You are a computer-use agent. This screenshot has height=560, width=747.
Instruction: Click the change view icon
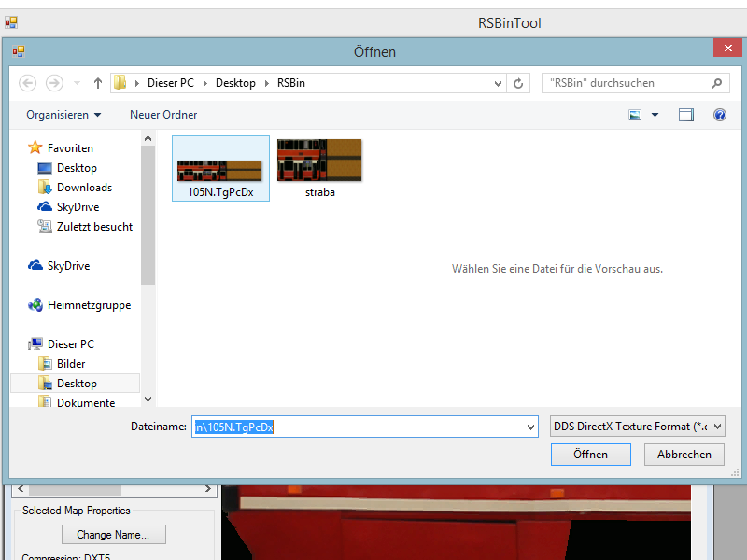coord(636,115)
